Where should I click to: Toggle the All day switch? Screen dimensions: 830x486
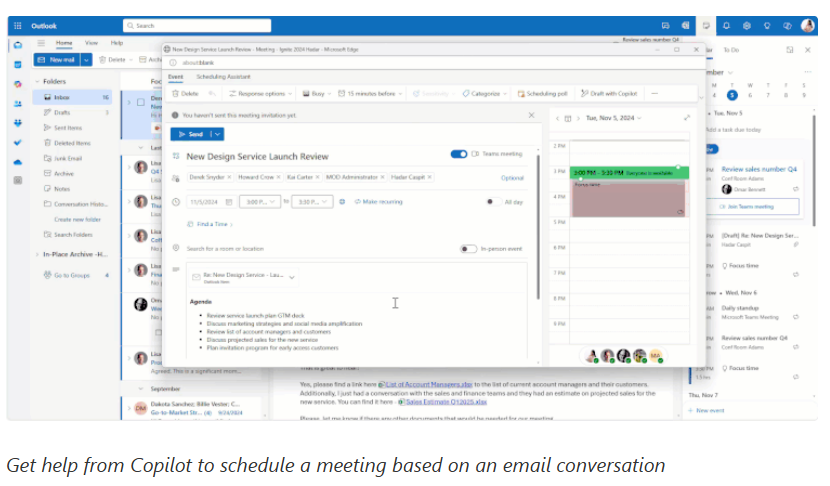[493, 202]
